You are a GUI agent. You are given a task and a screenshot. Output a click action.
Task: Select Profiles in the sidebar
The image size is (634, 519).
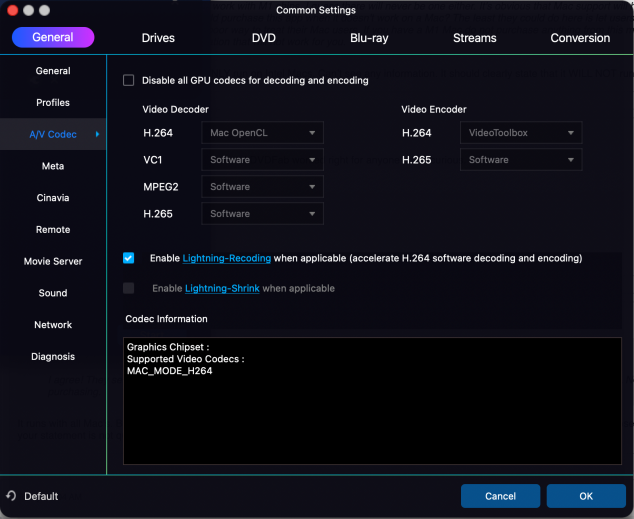click(x=53, y=103)
